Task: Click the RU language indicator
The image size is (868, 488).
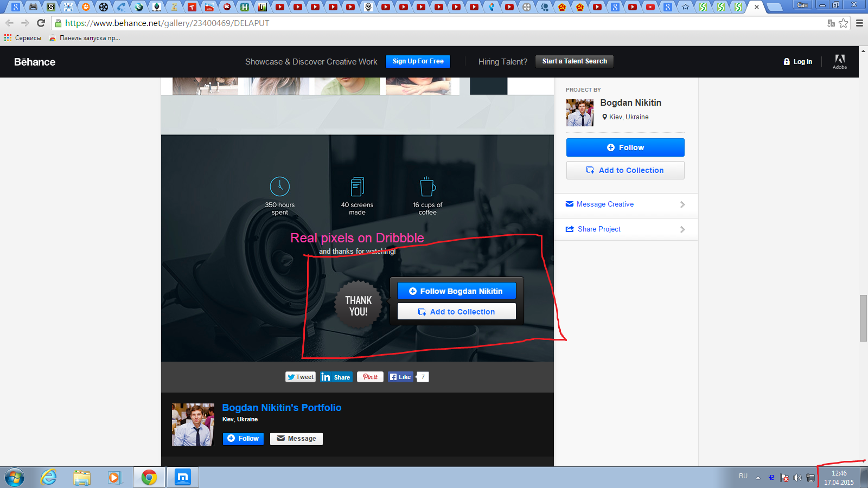Action: click(x=743, y=476)
